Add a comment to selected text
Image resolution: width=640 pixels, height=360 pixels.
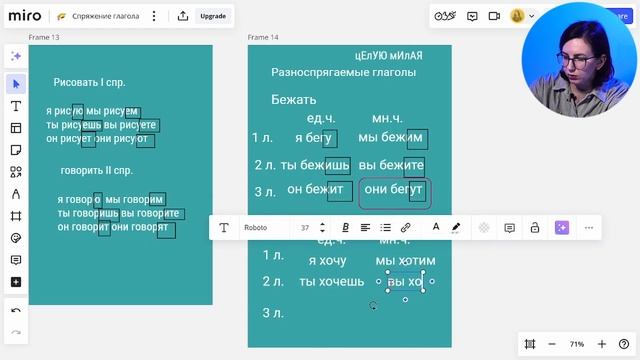509,228
